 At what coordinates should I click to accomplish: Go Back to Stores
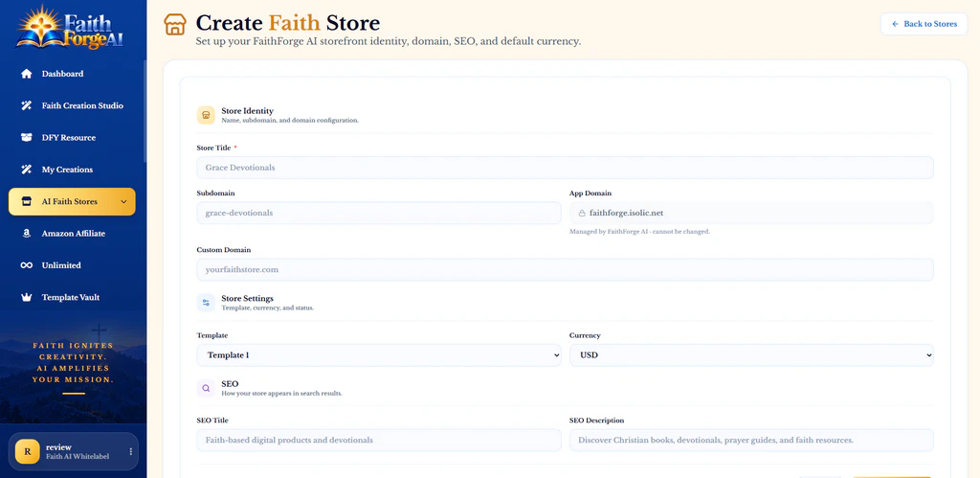924,24
